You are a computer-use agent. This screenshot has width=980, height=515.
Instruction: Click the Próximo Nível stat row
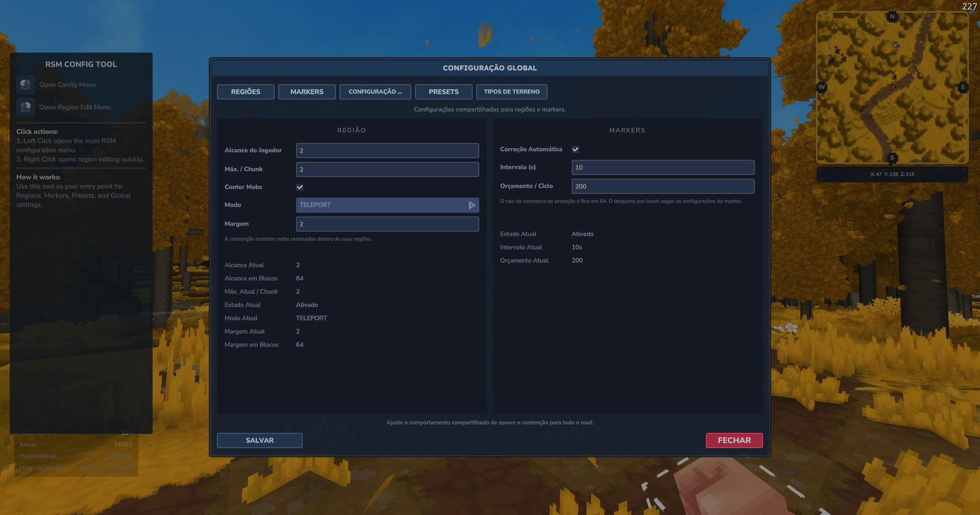click(x=76, y=456)
